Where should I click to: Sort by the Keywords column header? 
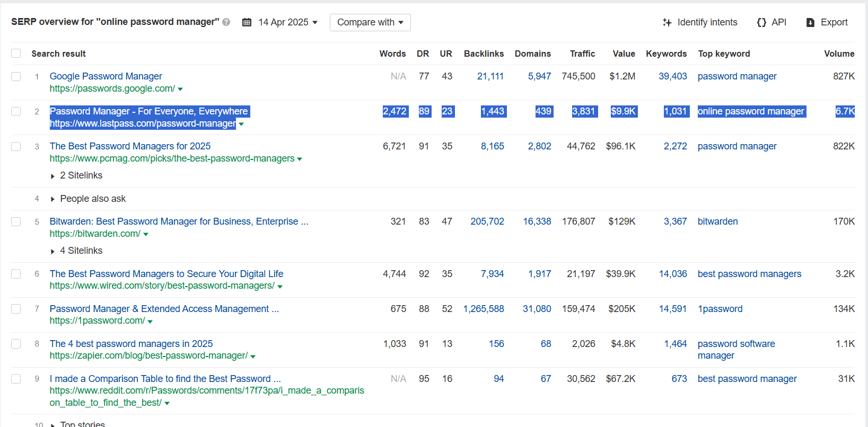click(x=666, y=54)
